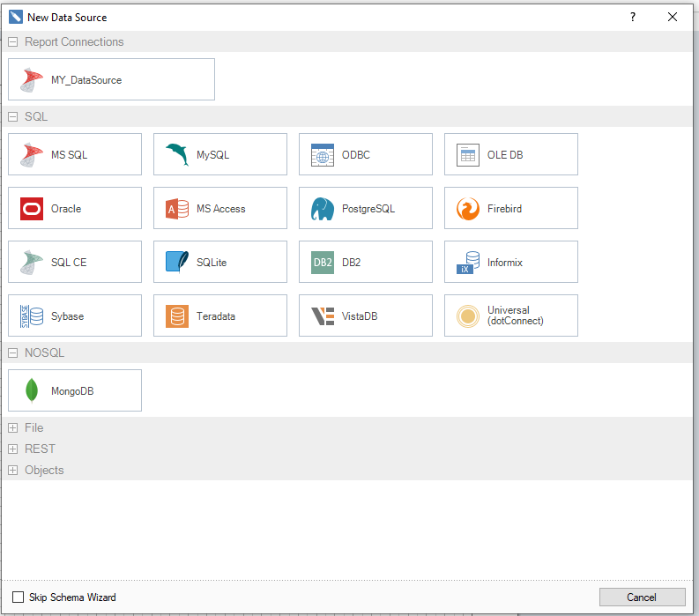Click the Cancel button
699x616 pixels.
pyautogui.click(x=642, y=597)
